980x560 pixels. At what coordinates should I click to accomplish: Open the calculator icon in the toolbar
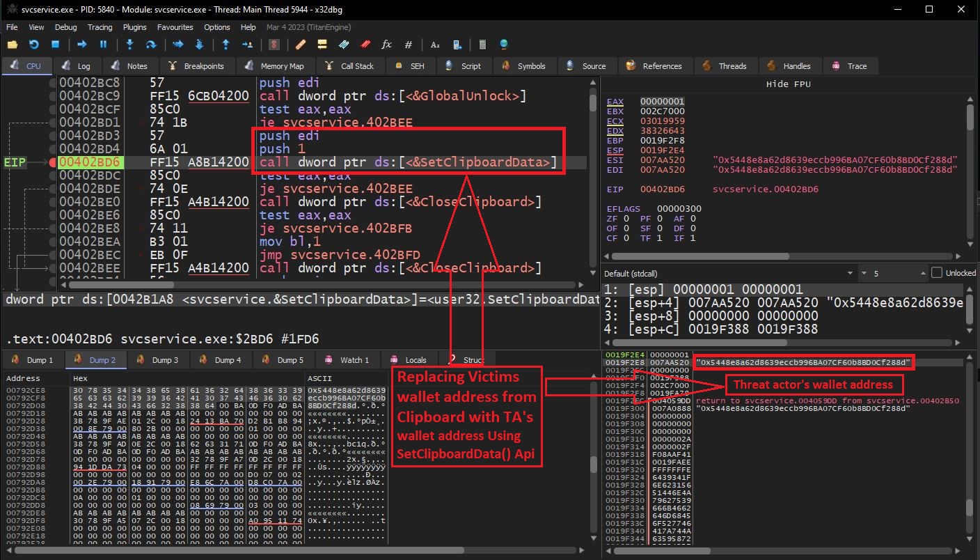pyautogui.click(x=482, y=45)
